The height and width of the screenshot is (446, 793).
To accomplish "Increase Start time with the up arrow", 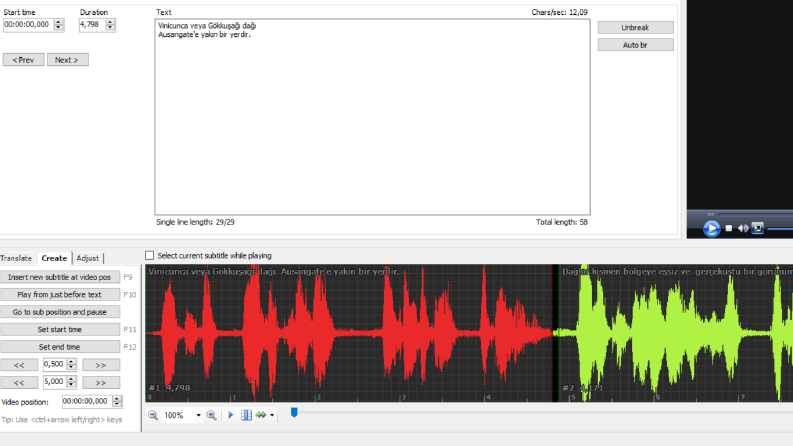I will click(x=59, y=22).
